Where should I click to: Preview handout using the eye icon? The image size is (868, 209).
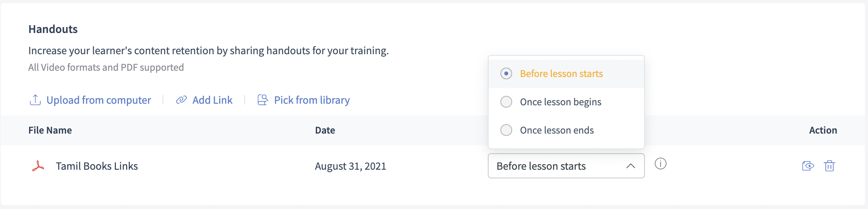pyautogui.click(x=808, y=166)
